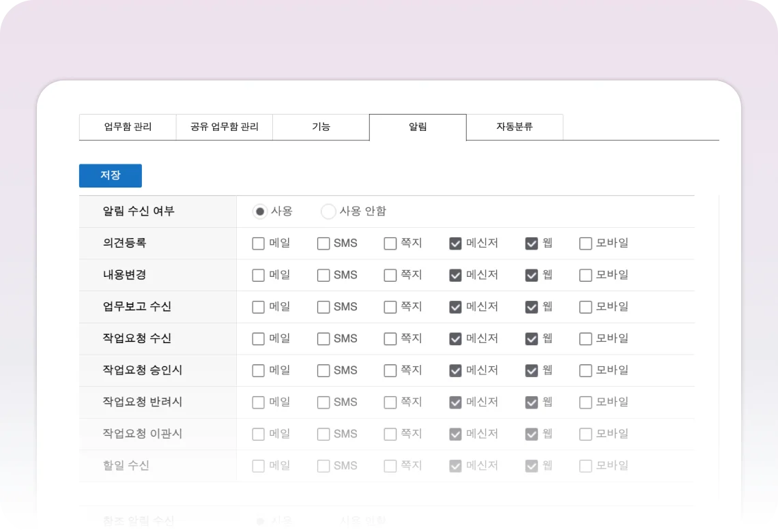Uncheck 메신저 for 작업요청 수신
The height and width of the screenshot is (532, 778).
455,339
